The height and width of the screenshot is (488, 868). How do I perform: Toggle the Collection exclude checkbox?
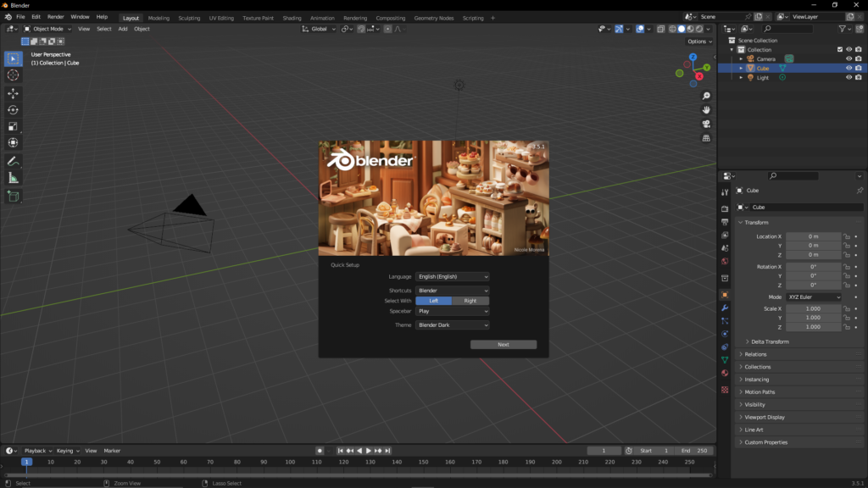tap(840, 50)
